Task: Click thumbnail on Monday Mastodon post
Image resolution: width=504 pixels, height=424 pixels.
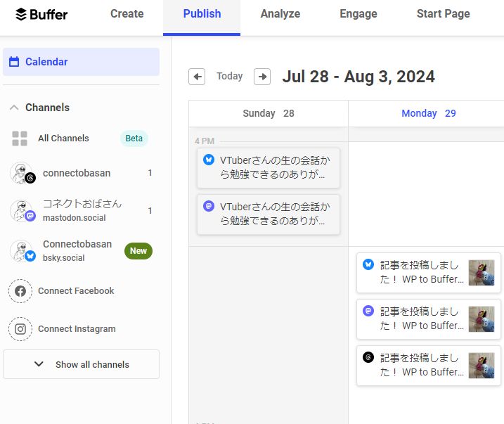Action: point(482,319)
